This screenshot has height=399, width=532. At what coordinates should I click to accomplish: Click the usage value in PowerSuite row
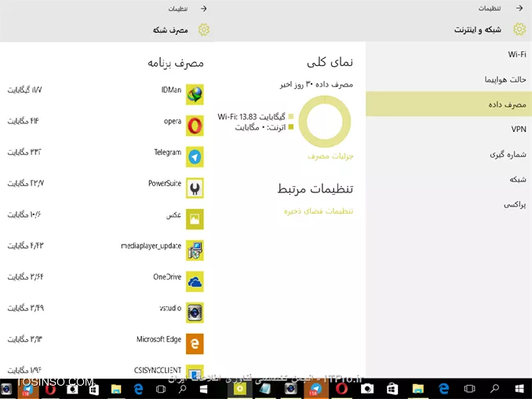[26, 183]
